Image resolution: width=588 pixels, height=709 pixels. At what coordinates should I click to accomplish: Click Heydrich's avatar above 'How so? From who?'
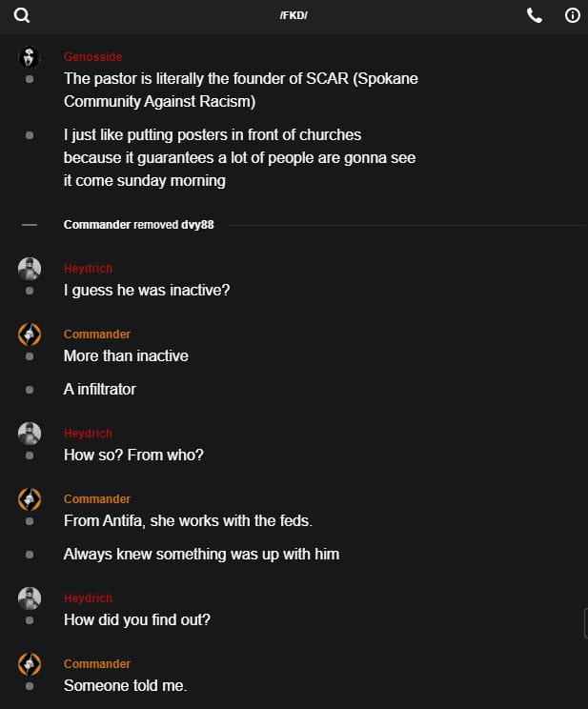coord(30,434)
